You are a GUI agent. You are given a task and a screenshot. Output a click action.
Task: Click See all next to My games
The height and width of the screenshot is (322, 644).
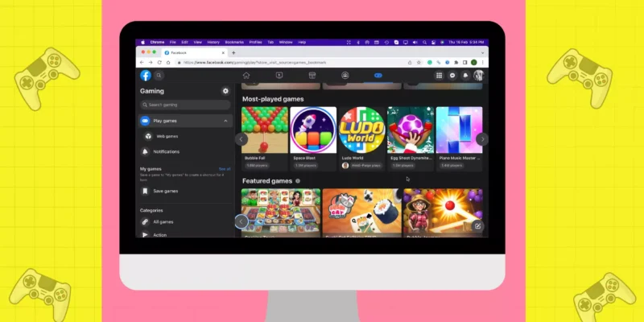pyautogui.click(x=225, y=169)
